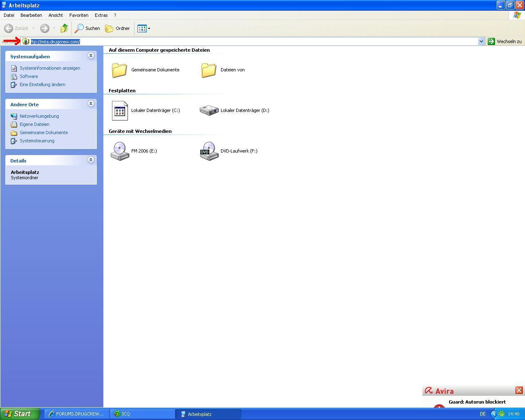Open the Systemsteuerung link
The image size is (525, 420).
[37, 141]
